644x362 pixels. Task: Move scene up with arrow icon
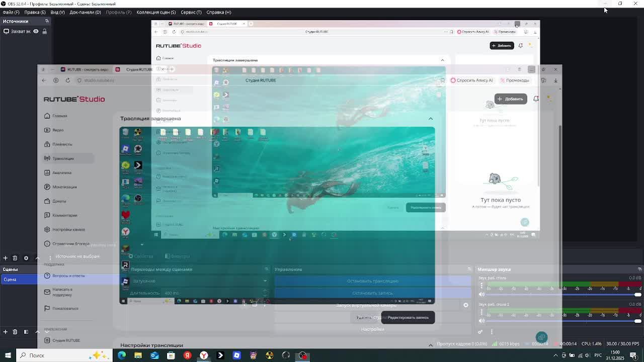(x=37, y=332)
